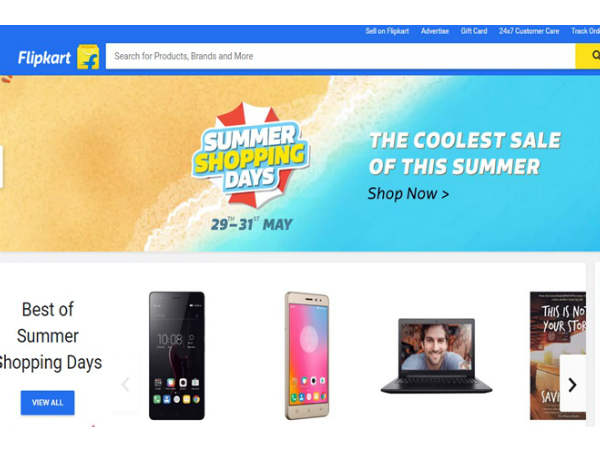Image resolution: width=600 pixels, height=450 pixels.
Task: Click the yellow Flipkart shopping bag icon
Action: click(x=88, y=57)
